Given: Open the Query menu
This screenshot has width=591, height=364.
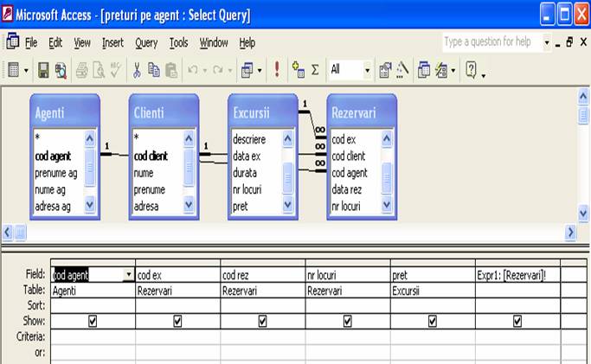Looking at the screenshot, I should 146,42.
